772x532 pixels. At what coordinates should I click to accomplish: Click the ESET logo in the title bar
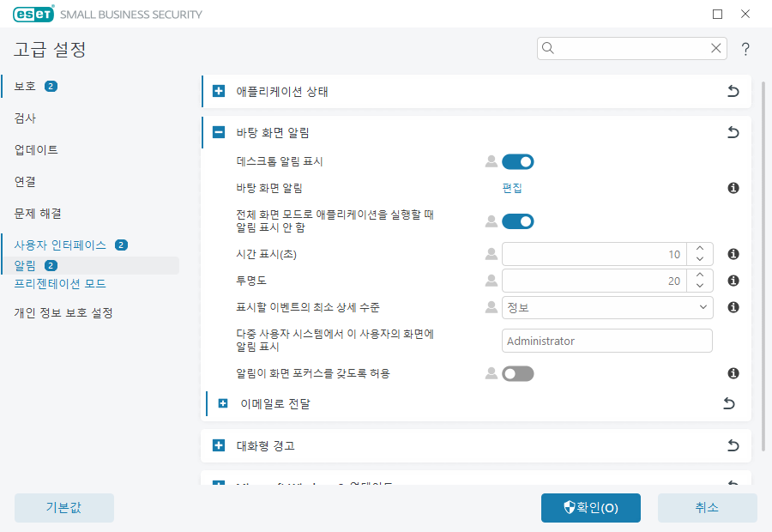pos(32,14)
